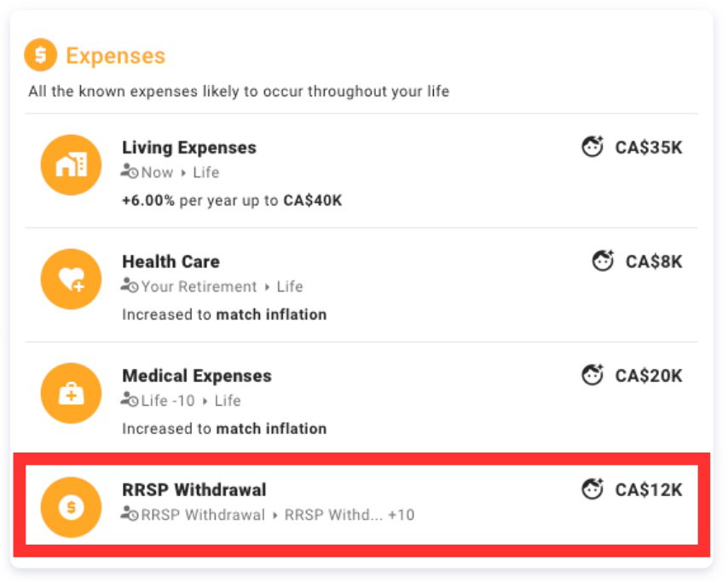Click the Health Care heart icon

(71, 279)
